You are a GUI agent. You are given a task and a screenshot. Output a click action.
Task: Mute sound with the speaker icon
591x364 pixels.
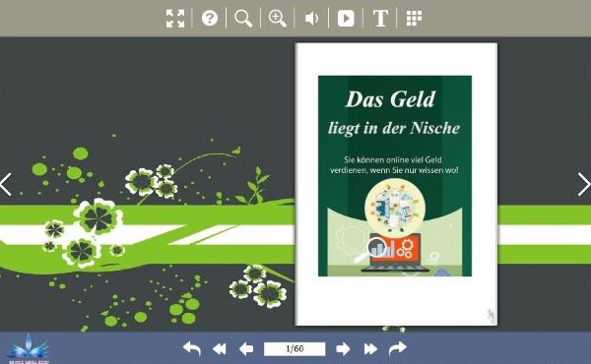tap(311, 18)
